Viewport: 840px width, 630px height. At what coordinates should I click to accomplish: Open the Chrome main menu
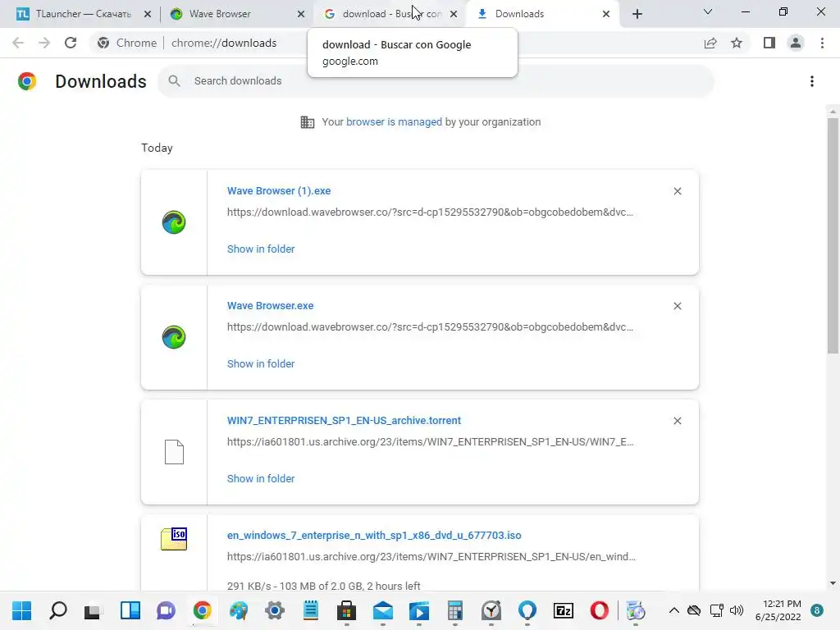tap(822, 43)
